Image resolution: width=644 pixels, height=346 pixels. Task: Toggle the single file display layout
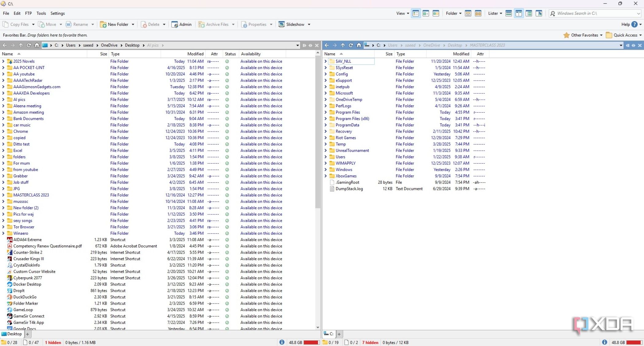508,13
